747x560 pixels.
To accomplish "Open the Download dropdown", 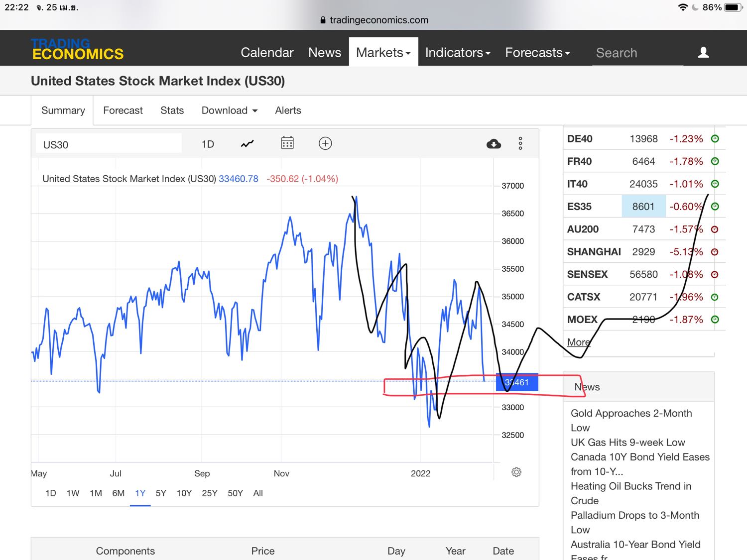I will (x=229, y=111).
